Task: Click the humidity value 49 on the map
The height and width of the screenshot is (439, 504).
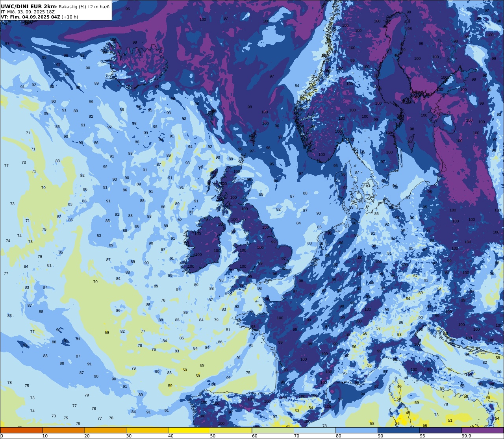Action: click(399, 387)
